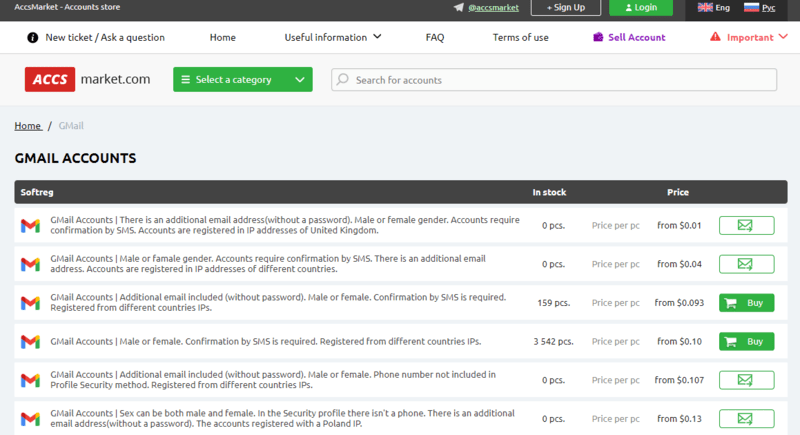Click the Gmail icon of the United Kingdom row
This screenshot has height=435, width=800.
[31, 225]
